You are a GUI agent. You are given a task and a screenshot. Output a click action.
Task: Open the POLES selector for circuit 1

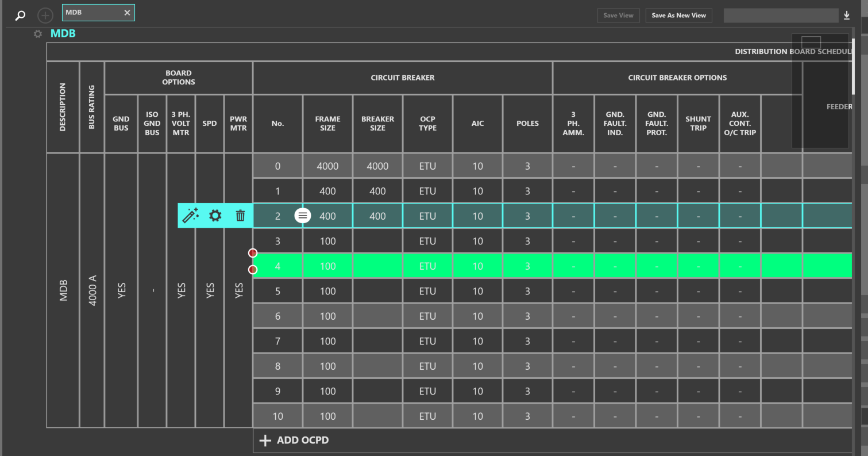tap(527, 190)
